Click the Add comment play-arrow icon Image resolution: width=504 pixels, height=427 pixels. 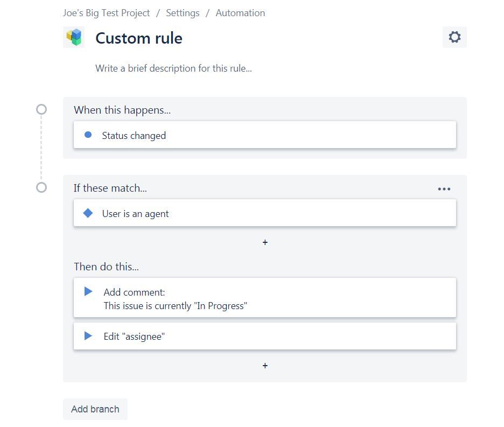click(x=88, y=292)
